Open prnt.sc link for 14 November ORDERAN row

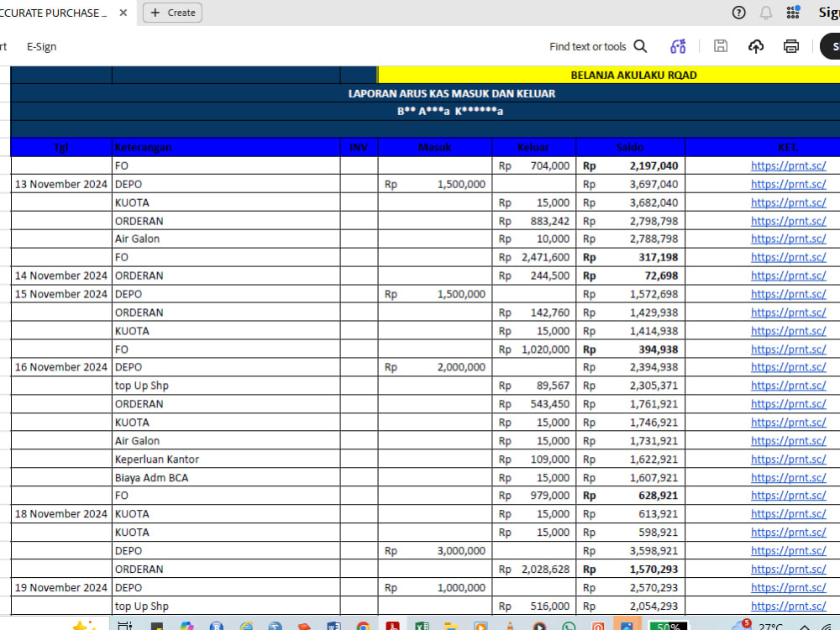(788, 276)
